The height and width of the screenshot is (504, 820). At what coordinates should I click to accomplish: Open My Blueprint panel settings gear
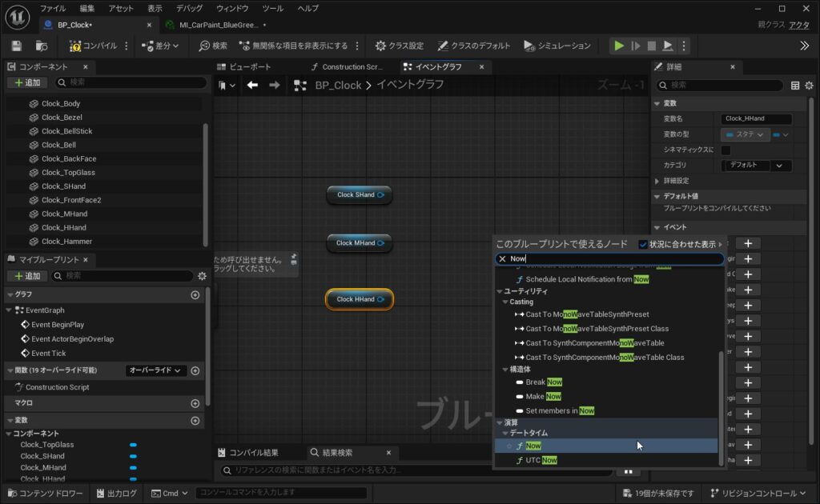(x=202, y=276)
